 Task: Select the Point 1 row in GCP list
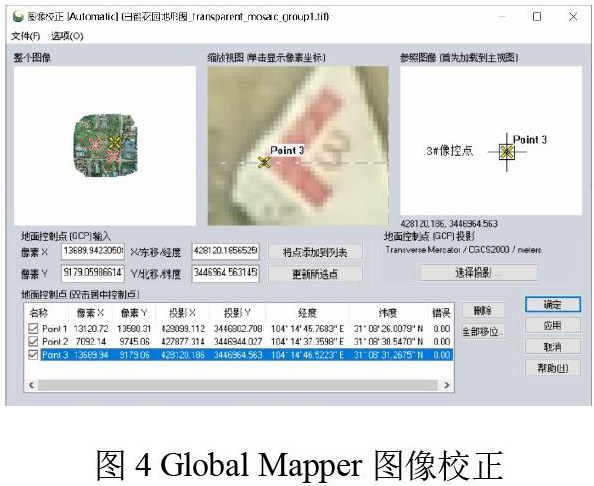(239, 328)
